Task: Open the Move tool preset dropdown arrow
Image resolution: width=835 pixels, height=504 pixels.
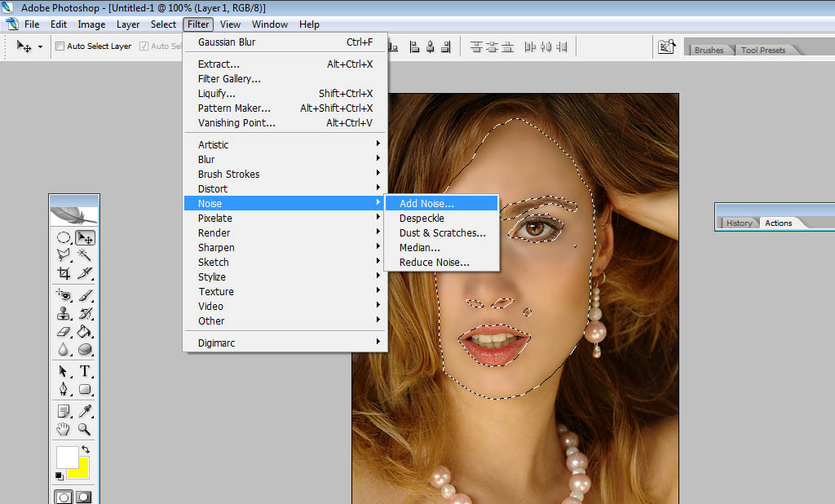Action: pyautogui.click(x=40, y=47)
